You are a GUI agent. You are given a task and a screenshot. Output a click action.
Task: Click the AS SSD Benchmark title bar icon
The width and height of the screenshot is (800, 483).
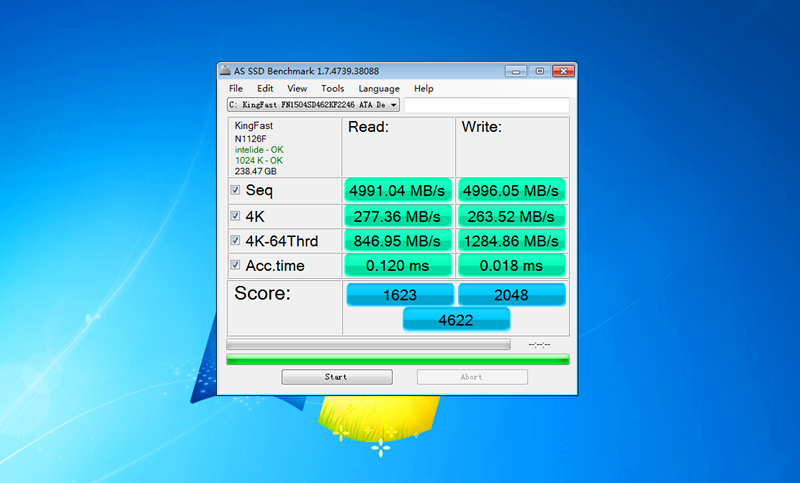(x=225, y=70)
